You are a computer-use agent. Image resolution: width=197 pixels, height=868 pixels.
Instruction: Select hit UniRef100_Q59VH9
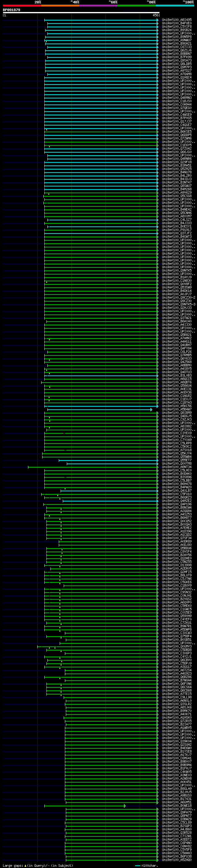click(177, 616)
